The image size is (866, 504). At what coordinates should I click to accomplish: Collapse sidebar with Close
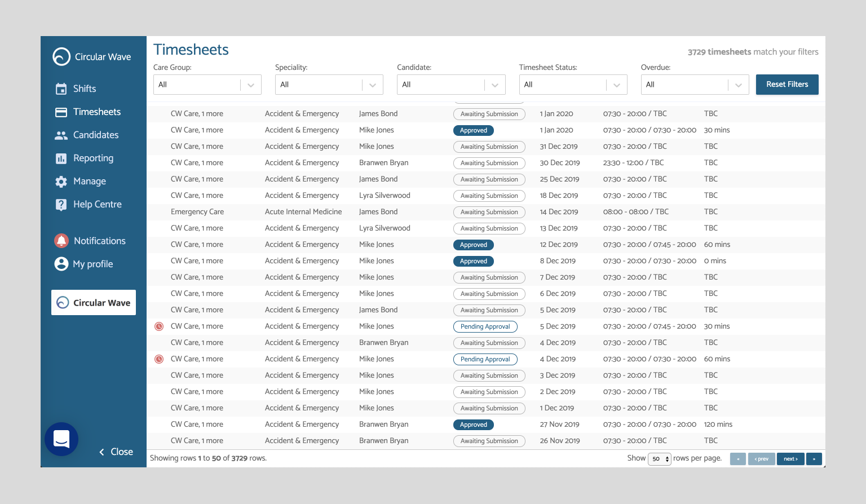tap(116, 452)
